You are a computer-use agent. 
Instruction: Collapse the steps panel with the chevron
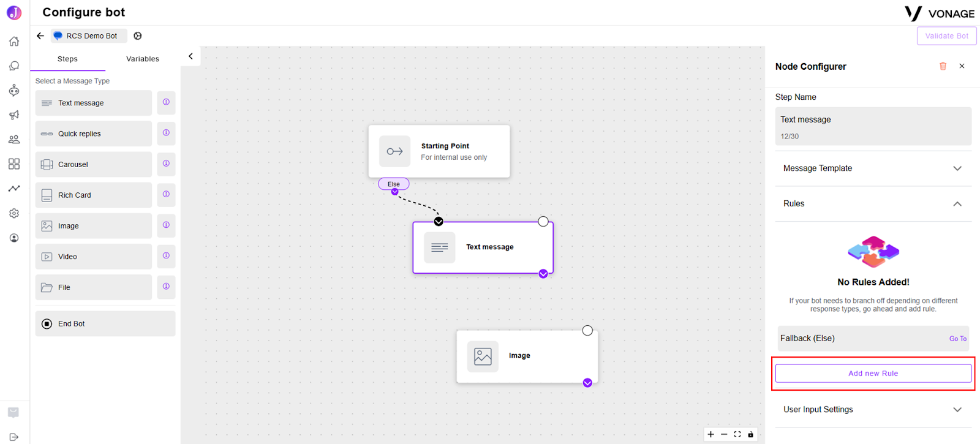190,56
